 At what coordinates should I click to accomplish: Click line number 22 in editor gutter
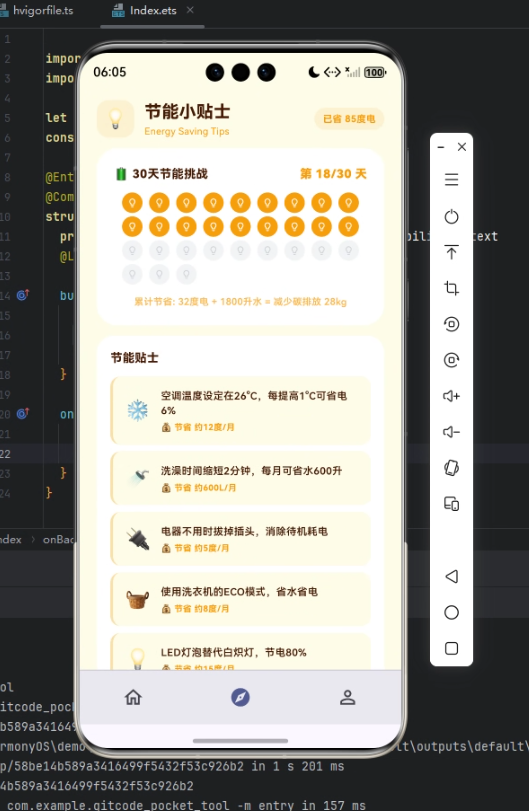pyautogui.click(x=5, y=454)
